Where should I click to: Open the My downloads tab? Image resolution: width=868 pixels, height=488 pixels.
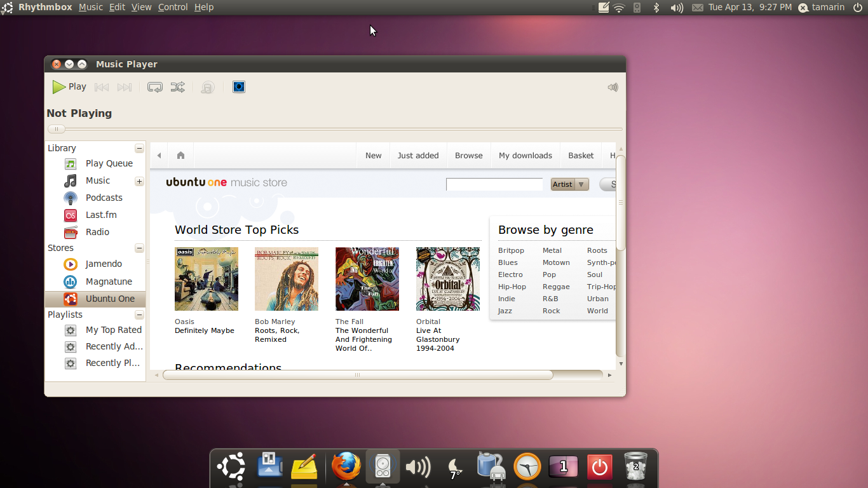tap(526, 156)
